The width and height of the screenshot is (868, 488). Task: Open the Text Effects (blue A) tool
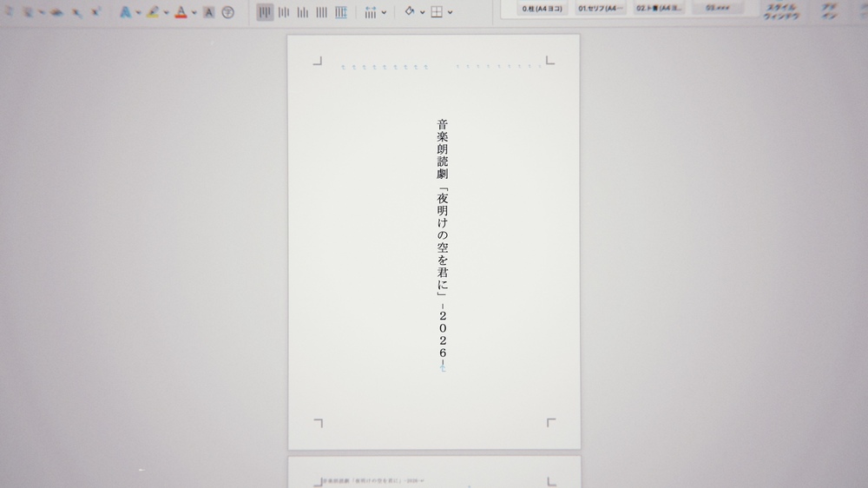tap(125, 12)
